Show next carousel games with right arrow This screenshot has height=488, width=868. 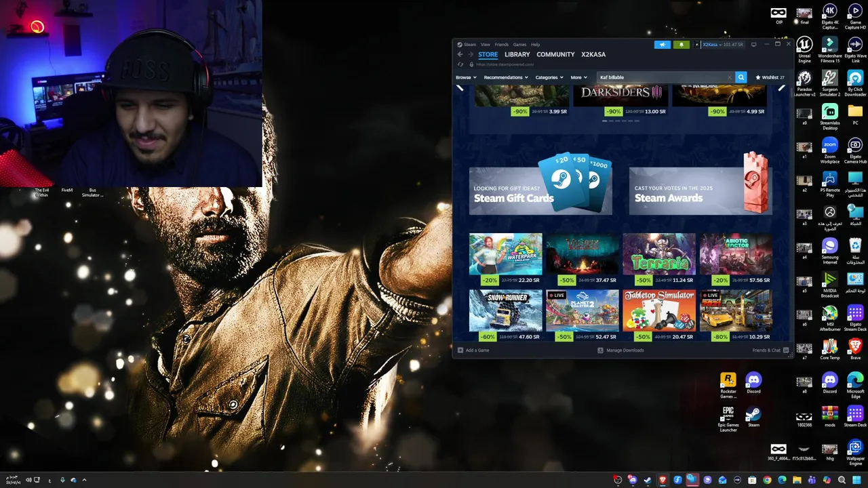point(782,87)
